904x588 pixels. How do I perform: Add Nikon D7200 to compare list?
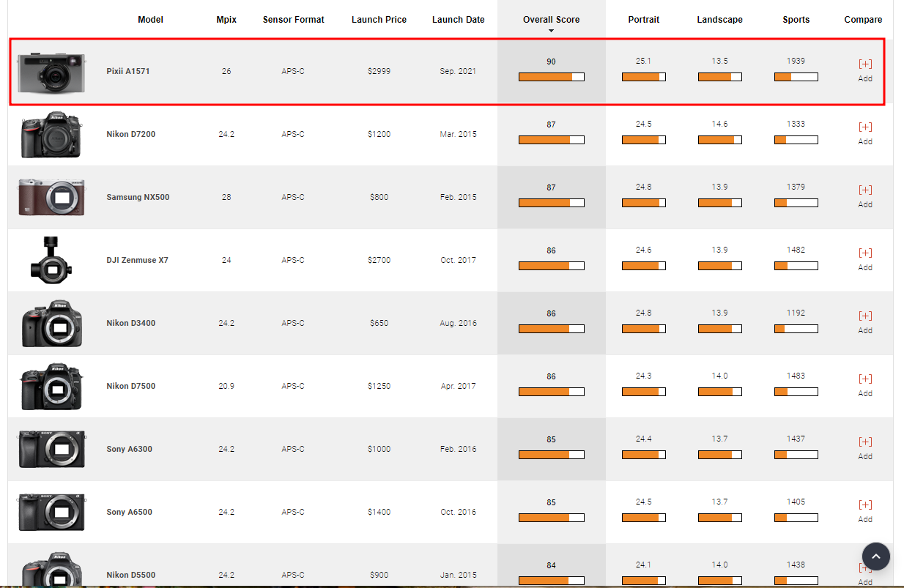click(x=865, y=133)
